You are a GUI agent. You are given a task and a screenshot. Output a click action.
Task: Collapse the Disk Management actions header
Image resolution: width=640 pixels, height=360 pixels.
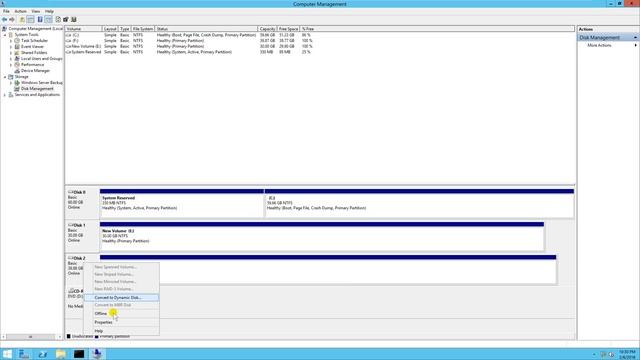[x=635, y=38]
